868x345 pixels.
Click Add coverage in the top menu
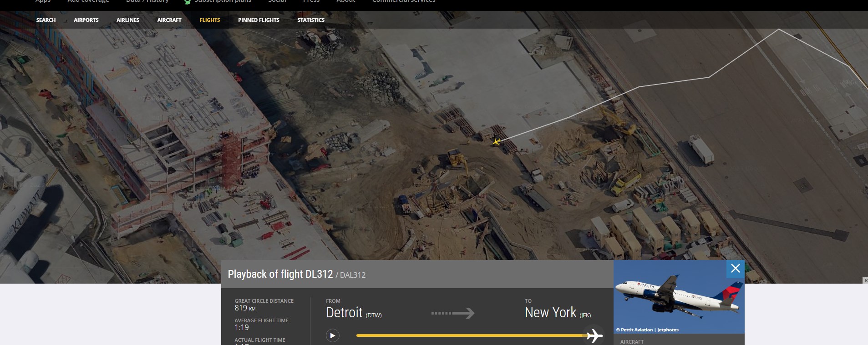(88, 1)
